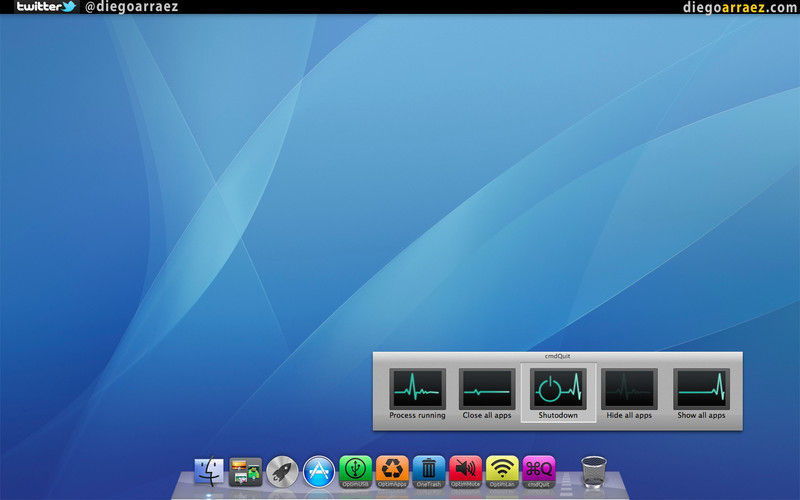This screenshot has width=800, height=500.
Task: Click cmdQuit purple dock icon
Action: (539, 469)
